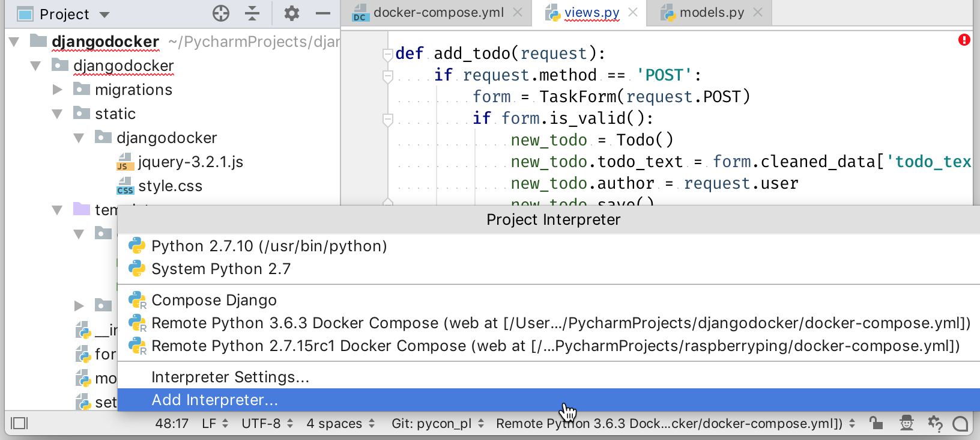Hide the Project tool window
Viewport: 980px width, 440px height.
(323, 13)
